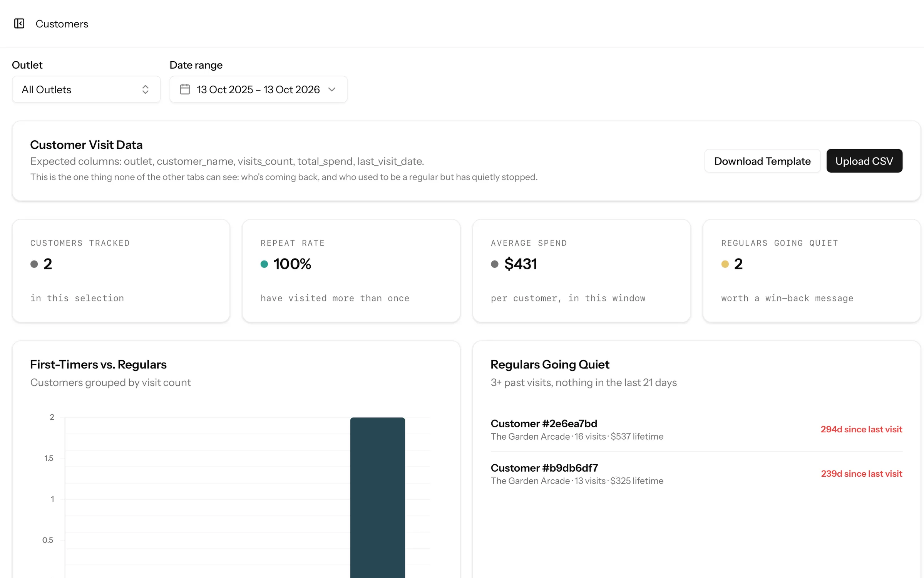Click the First-Timers vs. Regulars heading
The height and width of the screenshot is (578, 924).
(x=98, y=365)
